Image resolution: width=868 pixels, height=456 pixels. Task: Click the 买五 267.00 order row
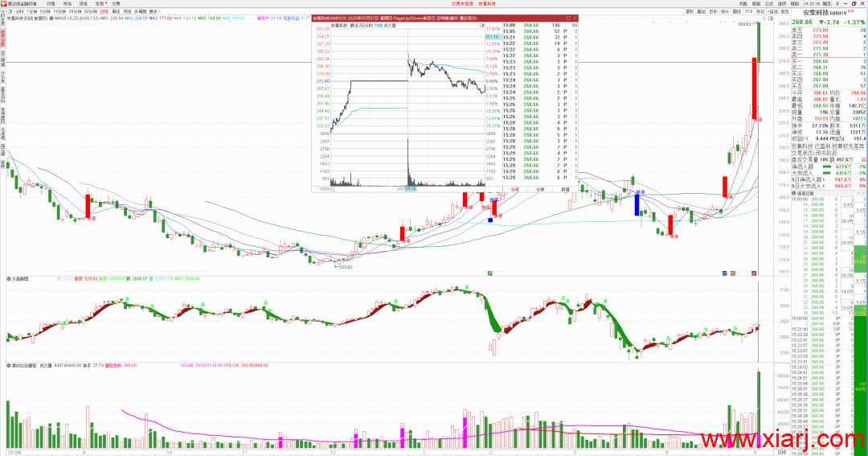click(829, 86)
